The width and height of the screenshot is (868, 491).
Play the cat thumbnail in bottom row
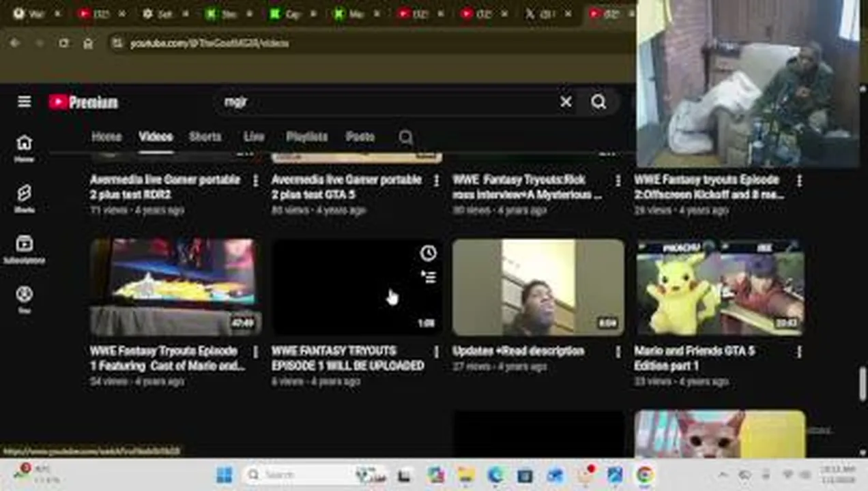pos(719,434)
